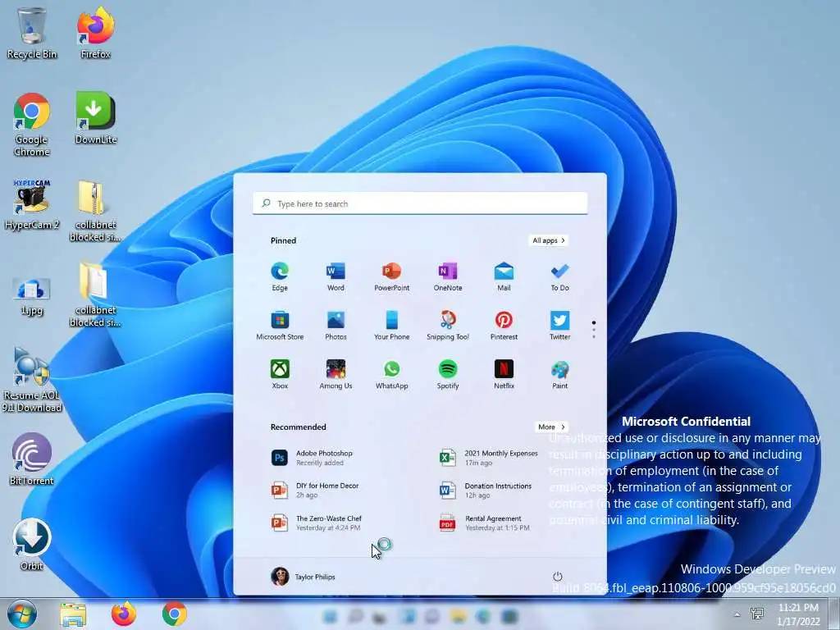
Task: Open the To Do app
Action: click(x=559, y=276)
